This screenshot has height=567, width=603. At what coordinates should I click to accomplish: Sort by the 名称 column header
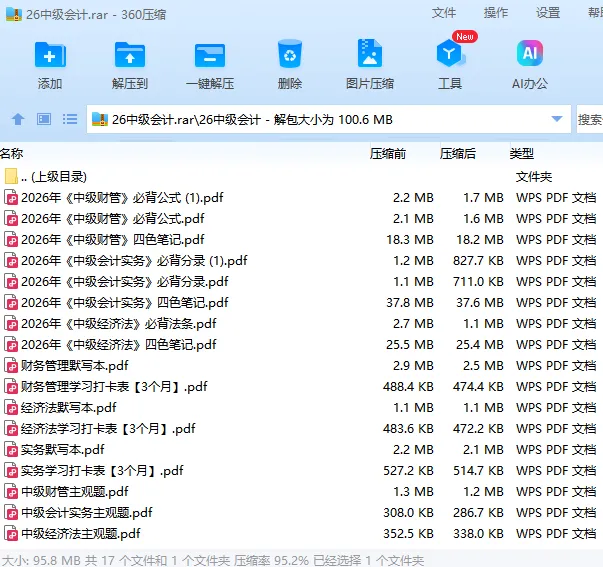(x=12, y=154)
